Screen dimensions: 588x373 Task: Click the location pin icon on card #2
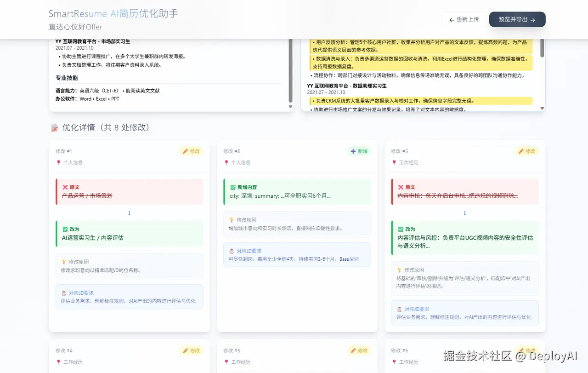pos(226,162)
